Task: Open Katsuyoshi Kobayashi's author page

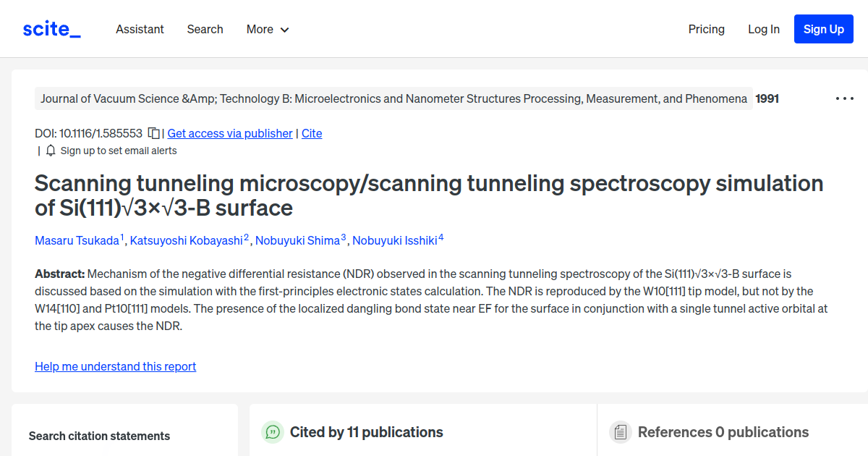Action: coord(187,240)
